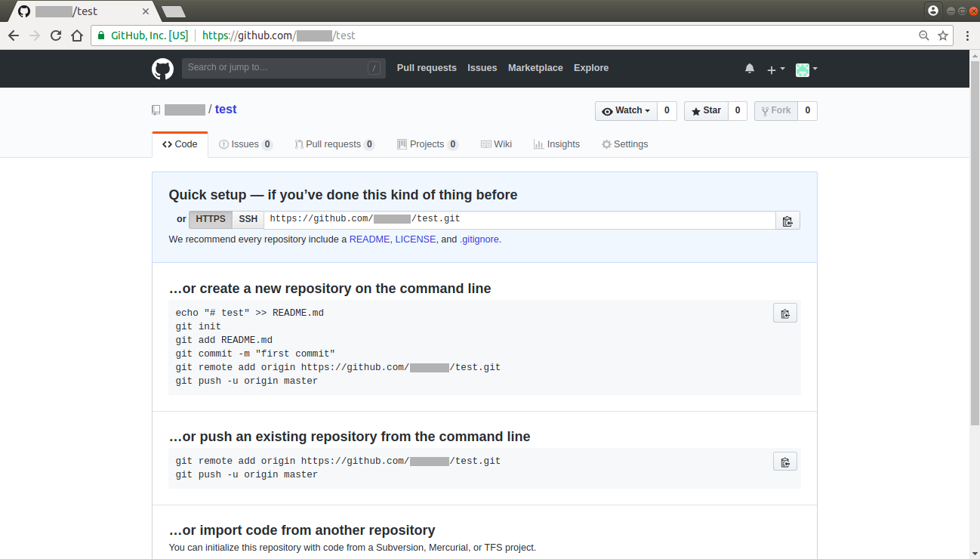The image size is (980, 559).
Task: Open the repository Pull requests tab
Action: coord(334,144)
